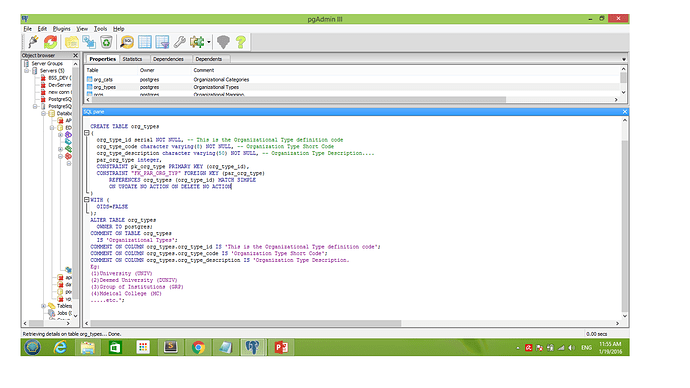The width and height of the screenshot is (690, 388).
Task: Click the Drop object recycle bin icon
Action: coord(106,42)
